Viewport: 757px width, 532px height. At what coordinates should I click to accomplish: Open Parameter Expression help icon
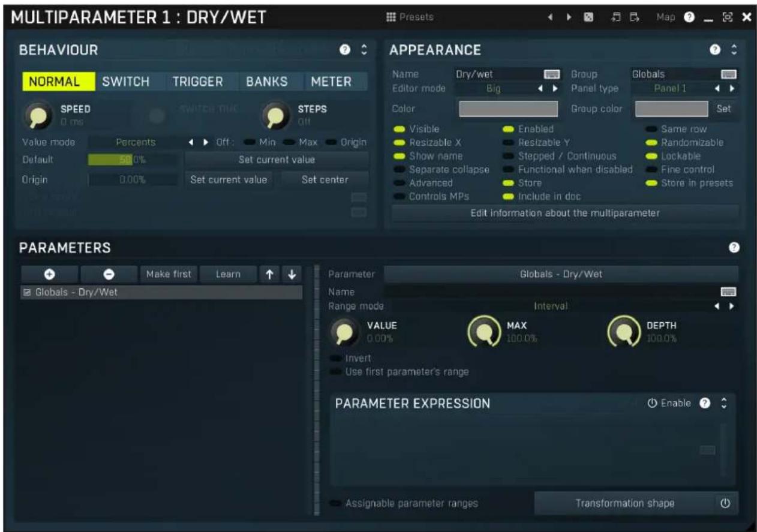[x=706, y=403]
